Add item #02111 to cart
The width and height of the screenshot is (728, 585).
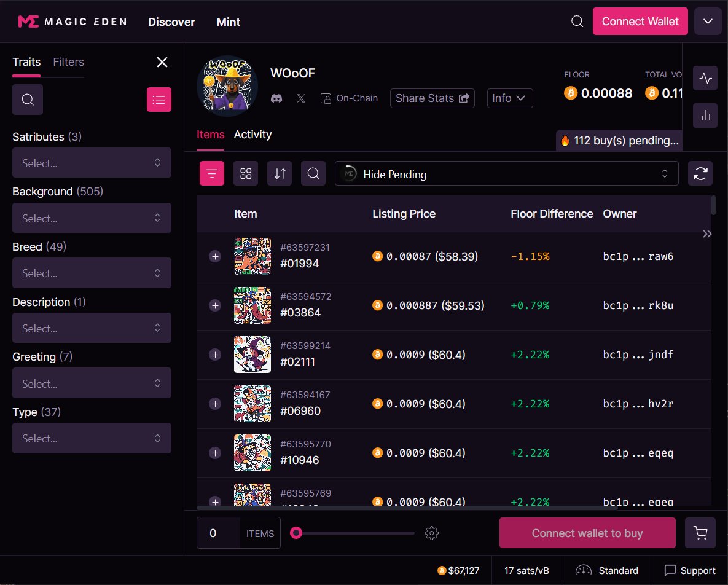tap(215, 355)
